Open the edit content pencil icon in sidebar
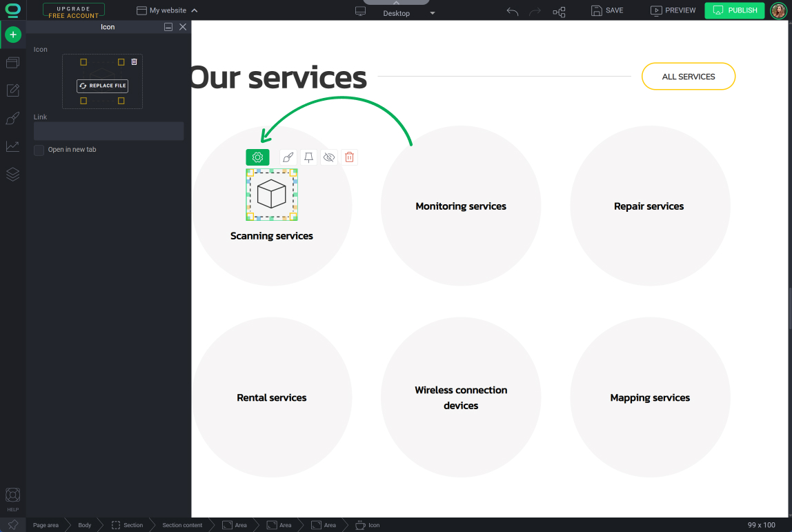This screenshot has width=792, height=532. coord(13,90)
